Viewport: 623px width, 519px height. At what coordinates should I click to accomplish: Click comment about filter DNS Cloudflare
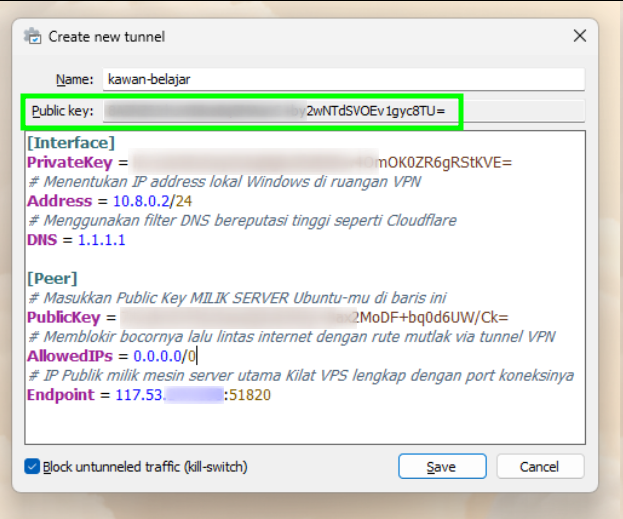(242, 221)
